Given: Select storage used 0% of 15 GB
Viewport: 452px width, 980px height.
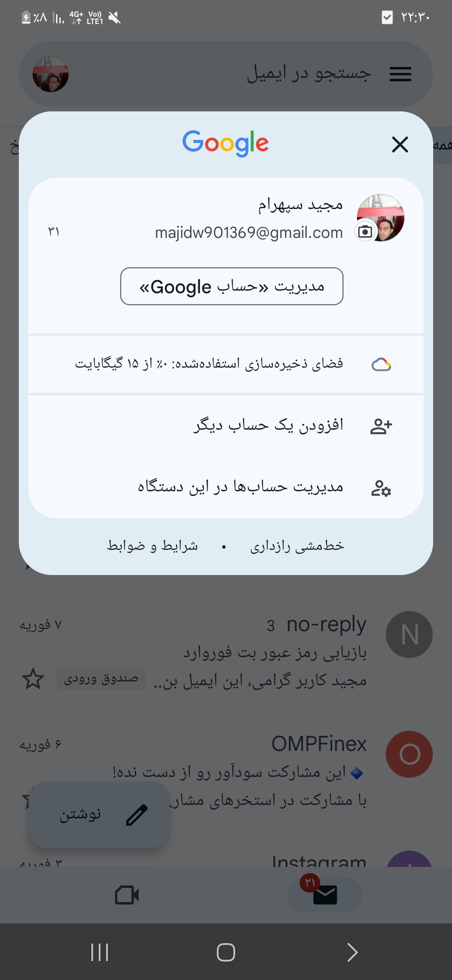Looking at the screenshot, I should 226,364.
